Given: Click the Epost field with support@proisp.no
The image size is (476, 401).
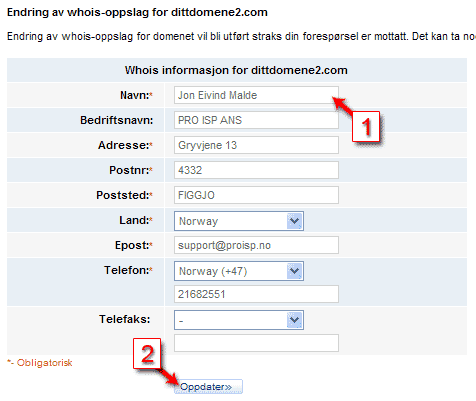Looking at the screenshot, I should [x=256, y=245].
